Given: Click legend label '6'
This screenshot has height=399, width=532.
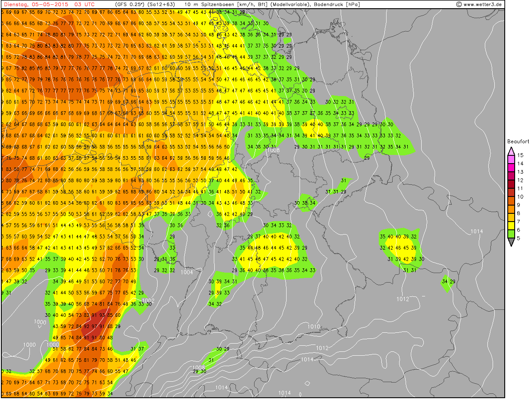Looking at the screenshot, I should (x=519, y=229).
